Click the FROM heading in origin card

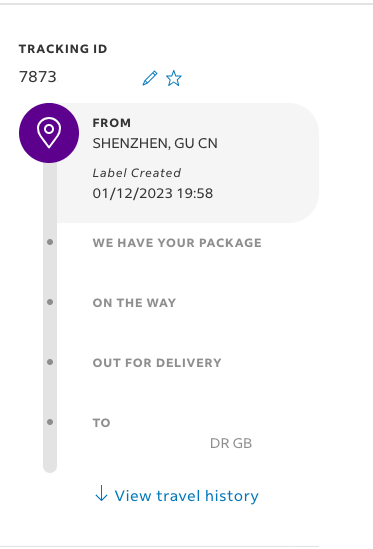(x=112, y=123)
